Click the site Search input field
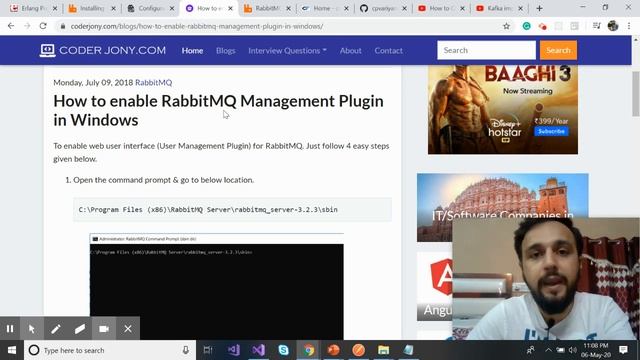This screenshot has height=360, width=640. (x=486, y=50)
